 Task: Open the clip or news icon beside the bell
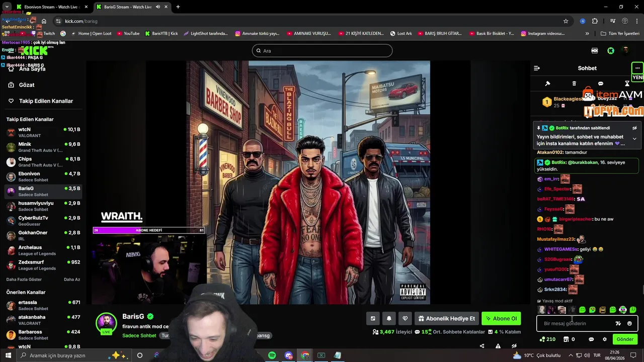pos(373,318)
